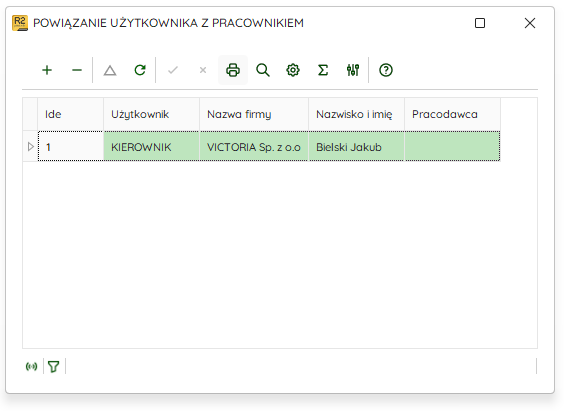The image size is (564, 411).
Task: Sort by the Ide column header
Action: point(70,114)
